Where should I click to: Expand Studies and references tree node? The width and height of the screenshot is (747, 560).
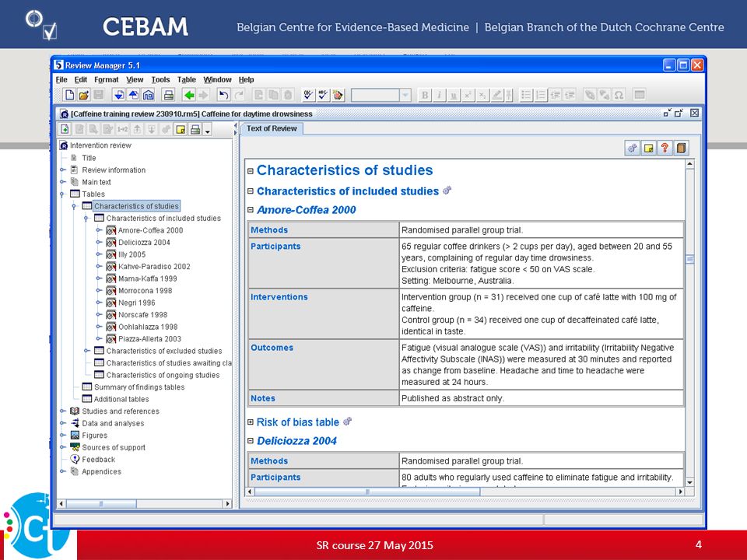62,411
